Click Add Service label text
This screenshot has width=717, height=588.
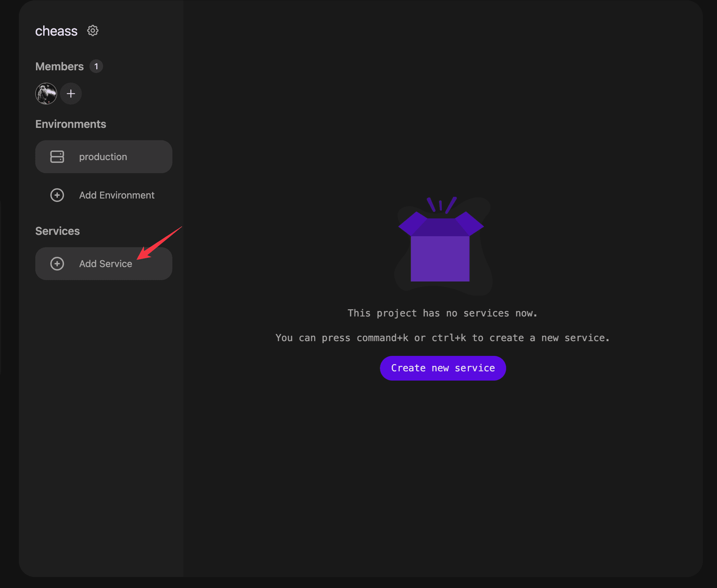pos(106,263)
